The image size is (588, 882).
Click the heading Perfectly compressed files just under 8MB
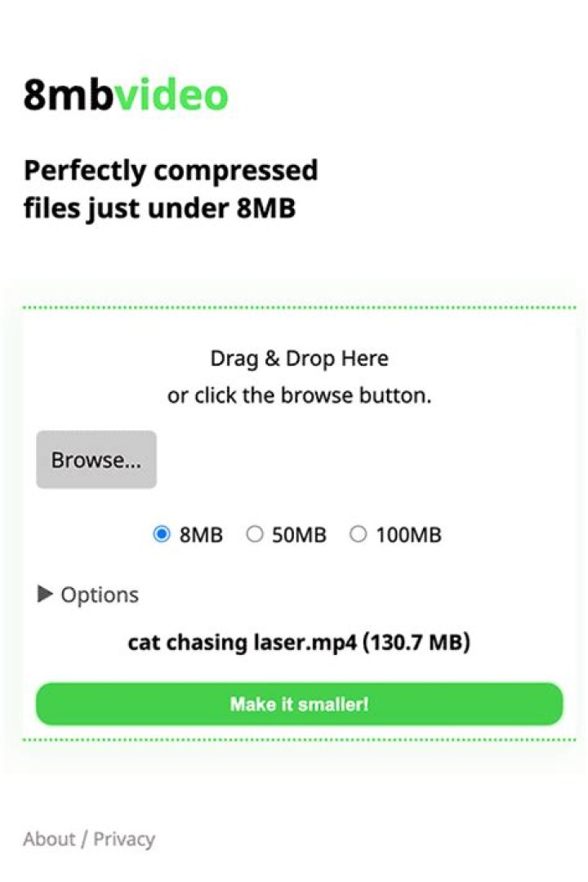171,189
